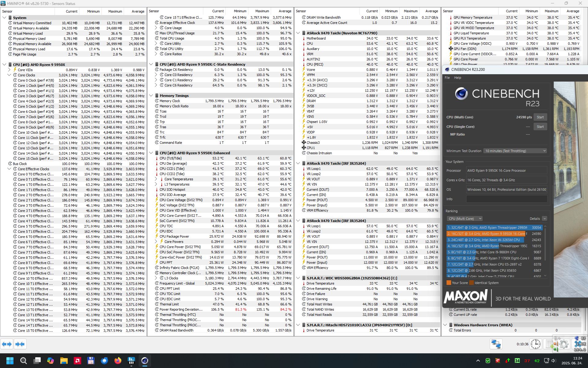The width and height of the screenshot is (588, 368).
Task: Open Task View on the taskbar
Action: [37, 361]
